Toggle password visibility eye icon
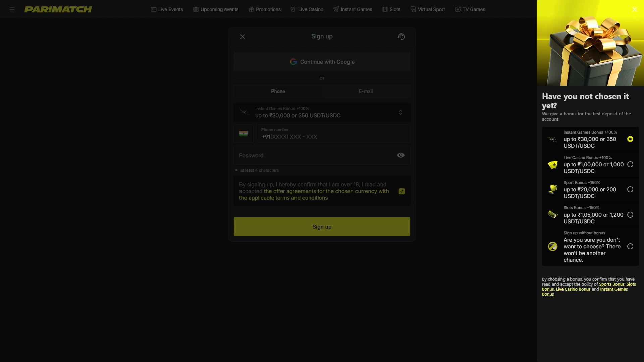The height and width of the screenshot is (362, 644). pyautogui.click(x=401, y=155)
